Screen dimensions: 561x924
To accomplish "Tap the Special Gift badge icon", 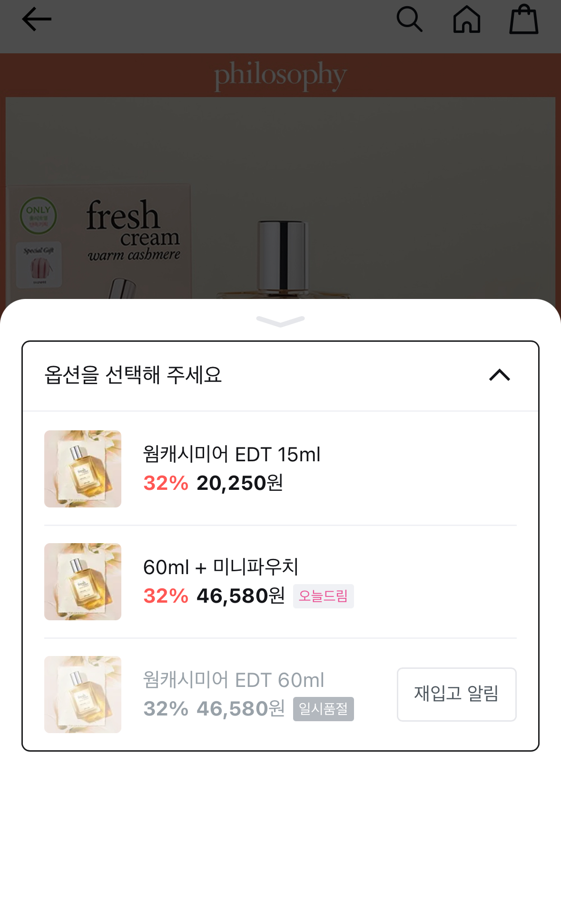I will coord(39,265).
